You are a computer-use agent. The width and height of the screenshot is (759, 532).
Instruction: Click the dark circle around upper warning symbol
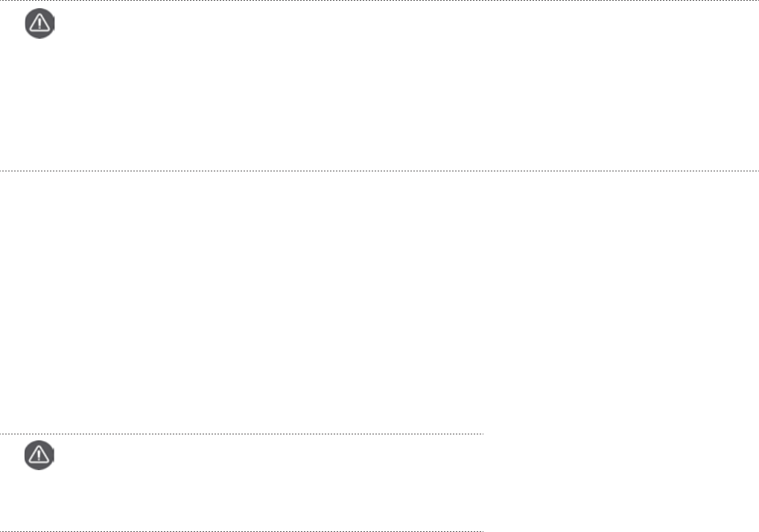pyautogui.click(x=31, y=31)
